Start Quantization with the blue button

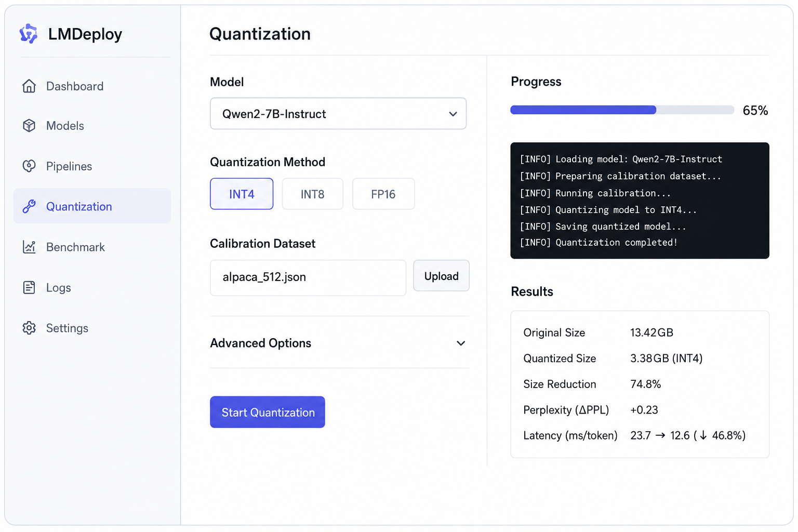[x=268, y=412]
